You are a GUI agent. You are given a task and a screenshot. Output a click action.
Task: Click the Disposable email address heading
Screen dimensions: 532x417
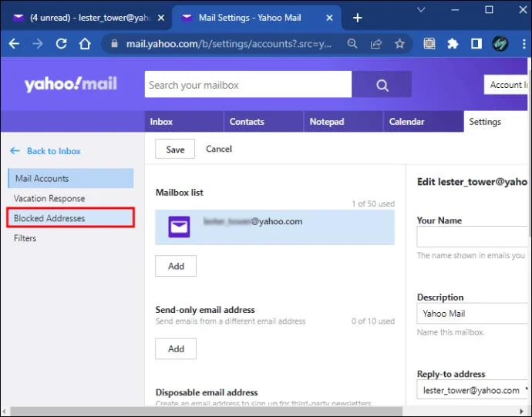(x=207, y=392)
